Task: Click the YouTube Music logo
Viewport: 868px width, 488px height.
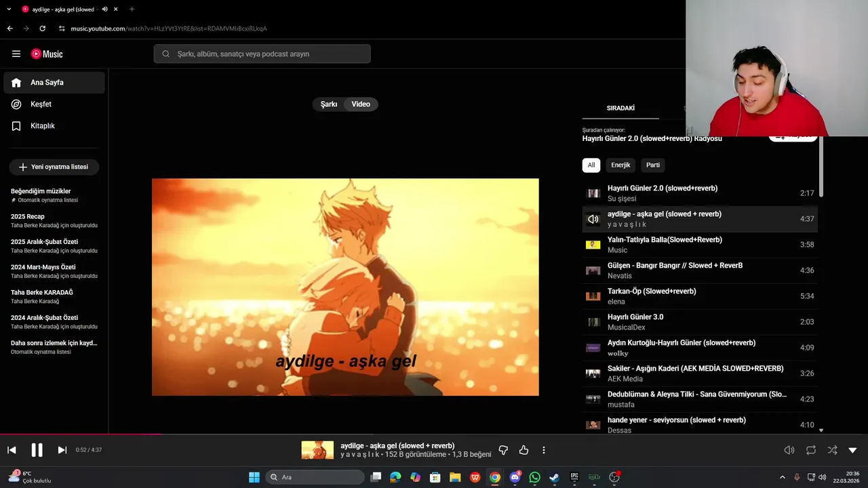Action: 47,54
